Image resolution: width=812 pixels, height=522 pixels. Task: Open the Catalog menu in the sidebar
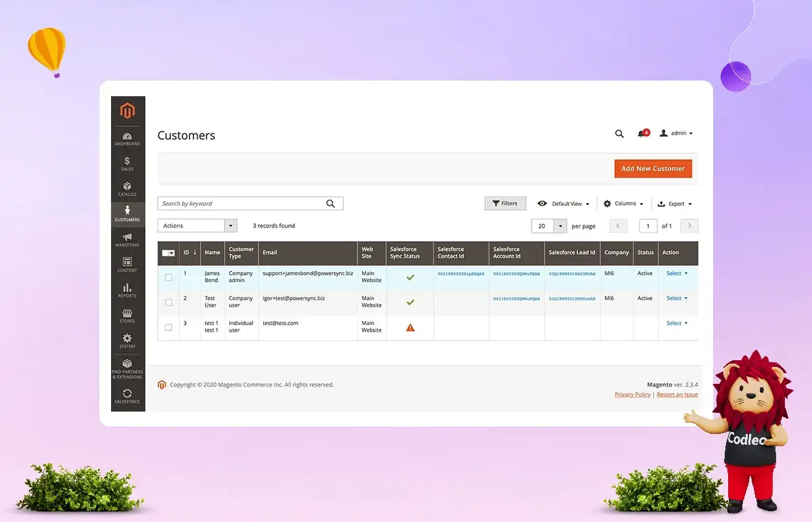pyautogui.click(x=127, y=189)
